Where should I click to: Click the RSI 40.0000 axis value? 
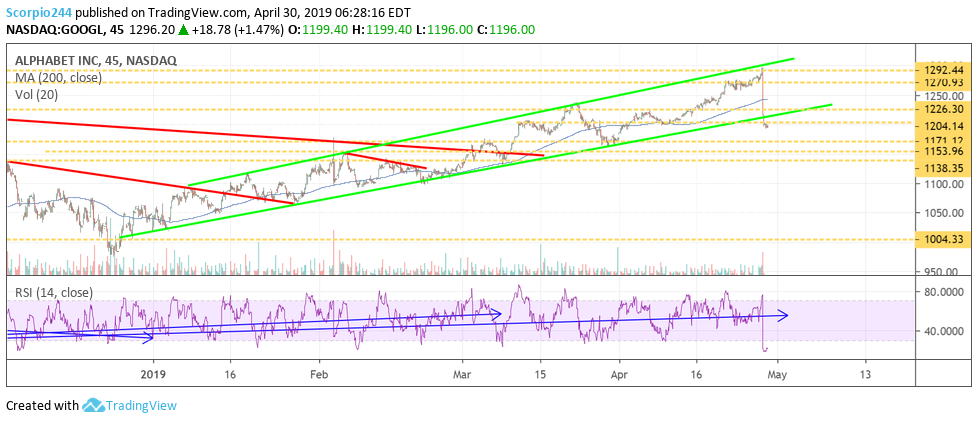pyautogui.click(x=945, y=331)
